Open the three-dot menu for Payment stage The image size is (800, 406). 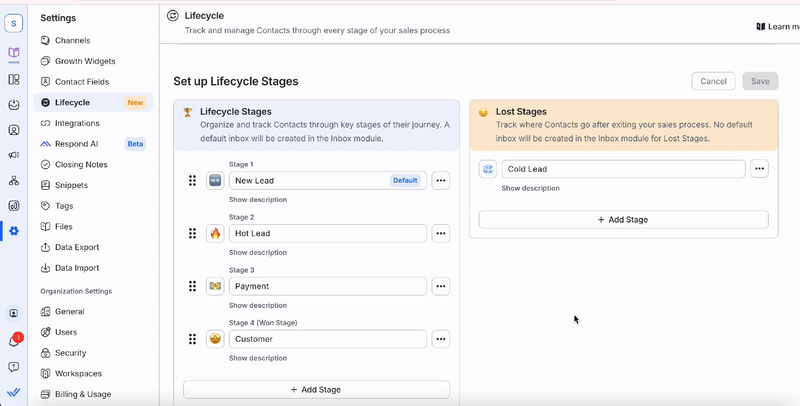(441, 286)
